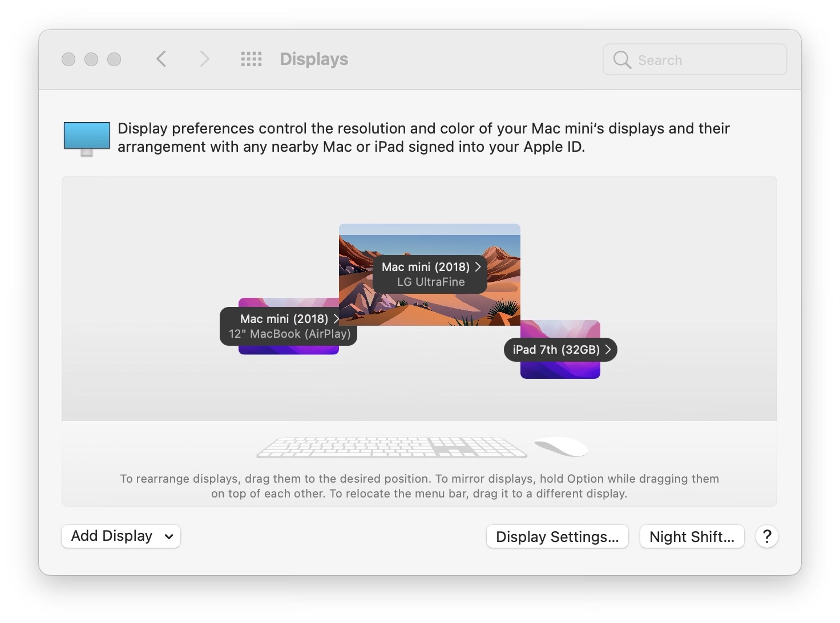840x623 pixels.
Task: Click the magnifying glass search icon
Action: 621,59
